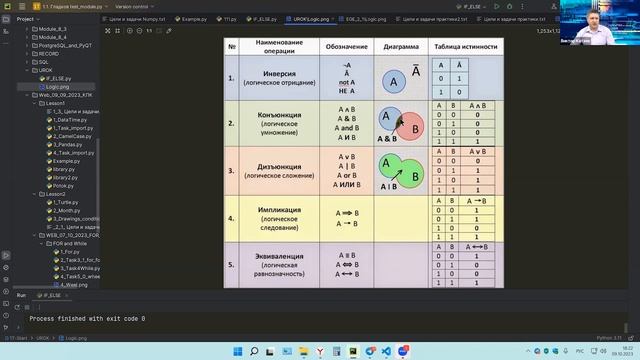Debug the IF_ELSE configuration
640x360 pixels.
point(509,7)
